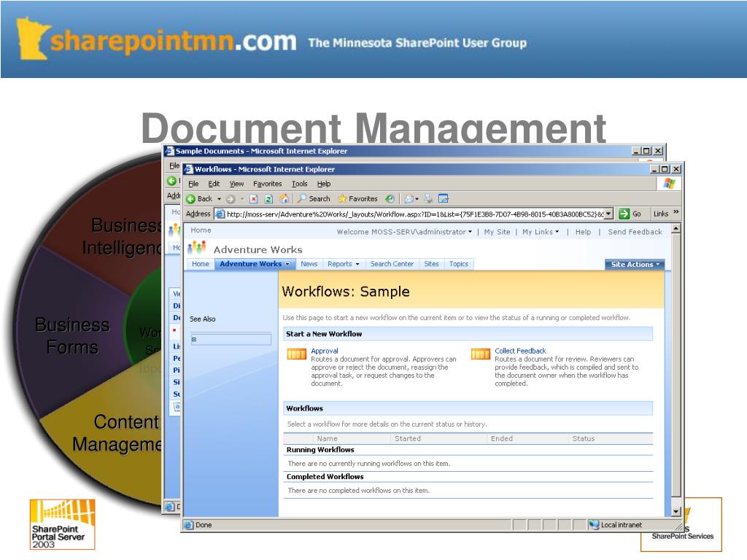Click the Mail toolbar icon
Viewport: 747px width, 560px height.
[x=409, y=198]
